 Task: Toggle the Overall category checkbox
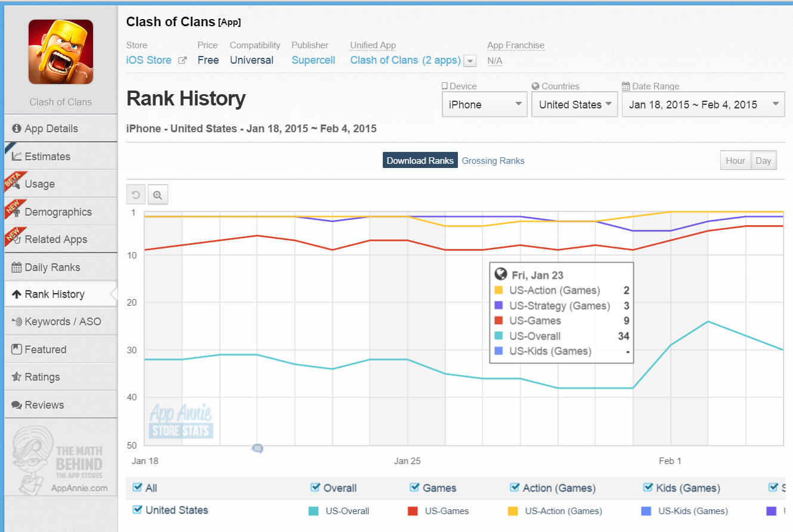315,487
